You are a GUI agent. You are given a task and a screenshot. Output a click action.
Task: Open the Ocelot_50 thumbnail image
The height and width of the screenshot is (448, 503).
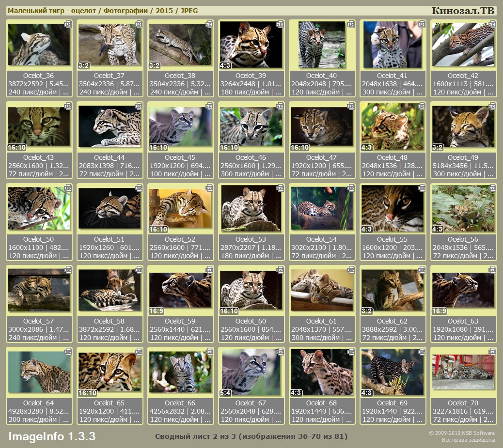click(x=39, y=208)
